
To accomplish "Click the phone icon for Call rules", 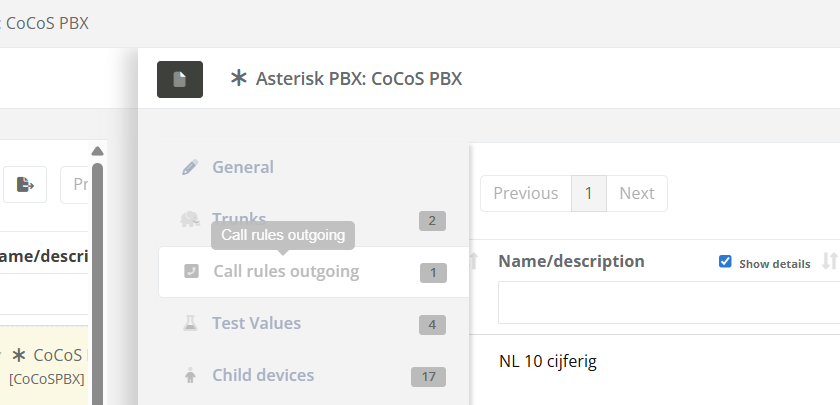I will (190, 271).
